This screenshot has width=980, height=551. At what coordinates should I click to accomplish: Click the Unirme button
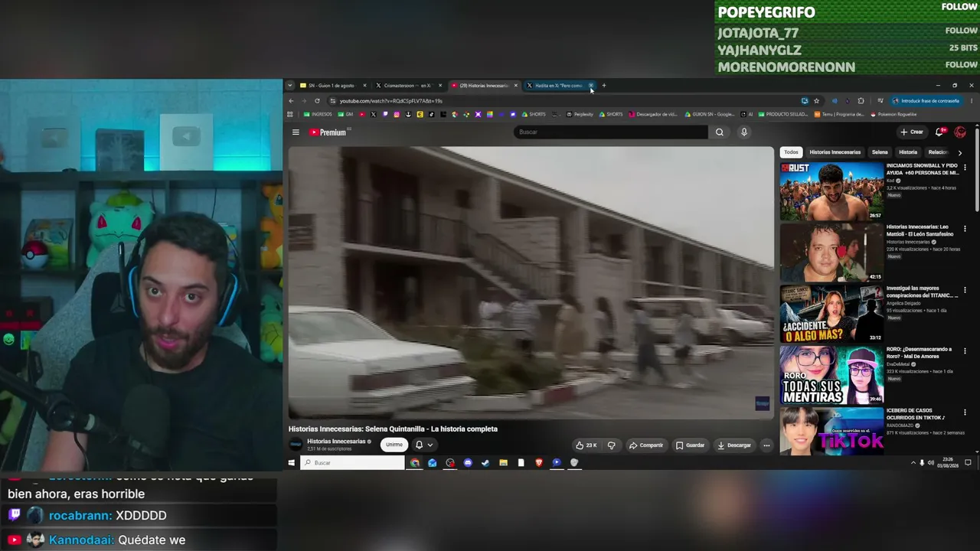394,445
